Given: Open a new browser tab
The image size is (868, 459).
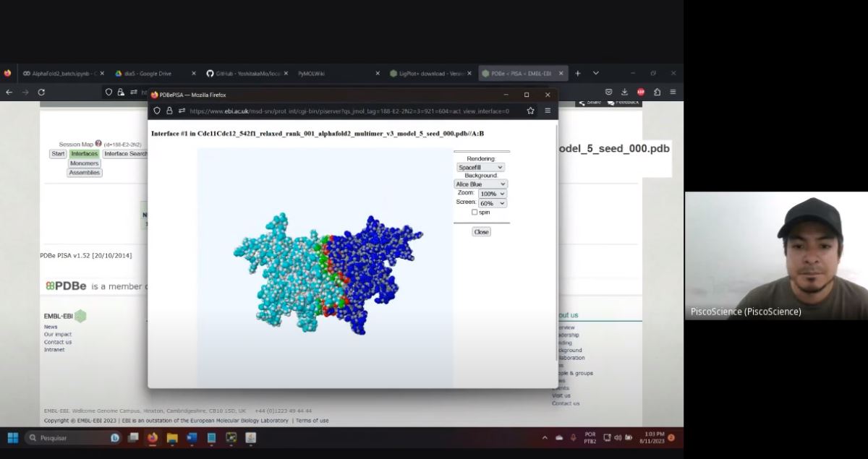Looking at the screenshot, I should [578, 73].
